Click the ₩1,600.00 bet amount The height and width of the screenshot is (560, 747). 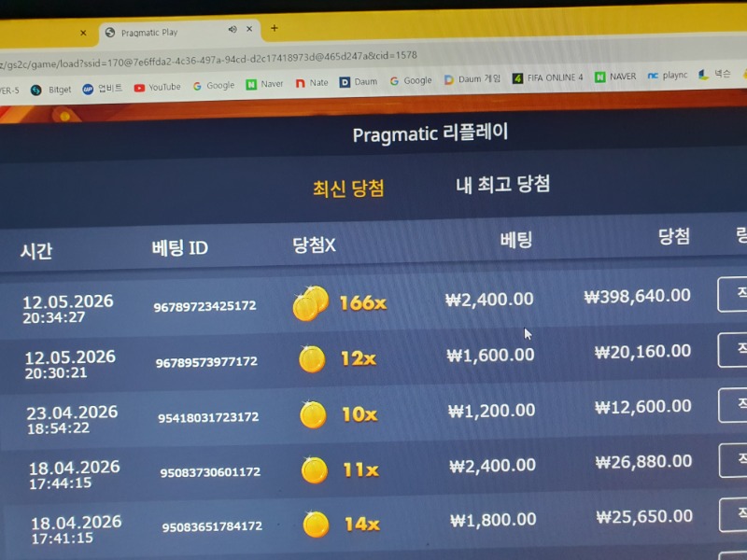pos(490,356)
